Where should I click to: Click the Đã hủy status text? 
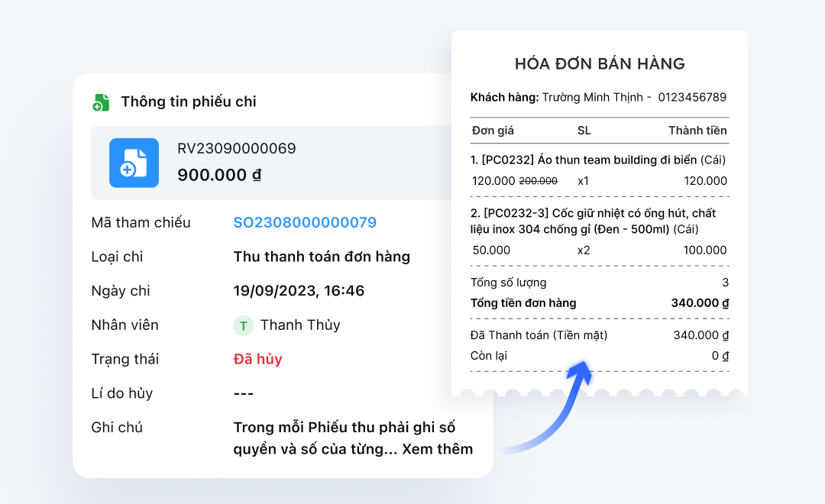[257, 359]
